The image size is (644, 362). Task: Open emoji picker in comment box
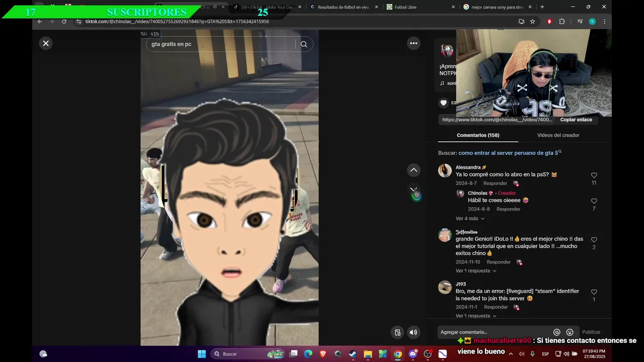pos(570,332)
